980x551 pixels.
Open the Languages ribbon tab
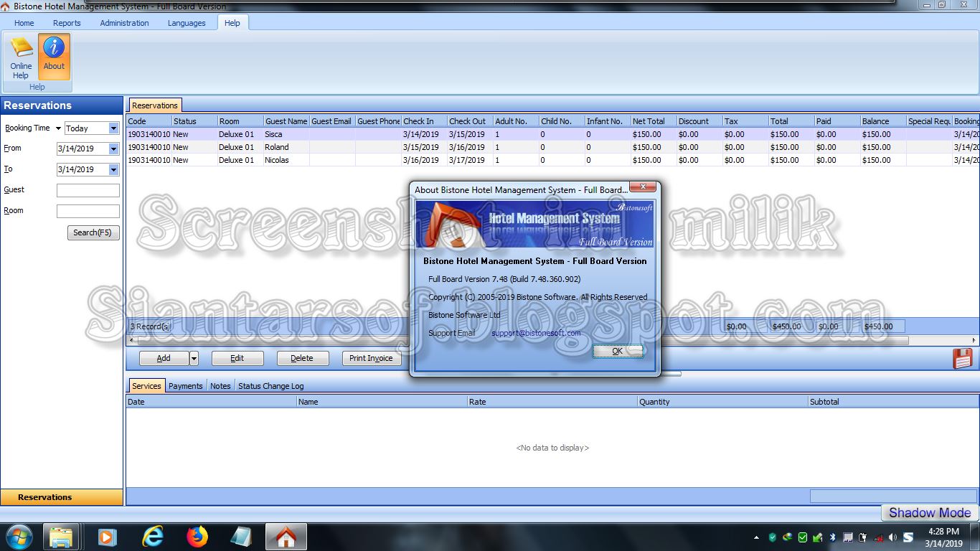187,23
